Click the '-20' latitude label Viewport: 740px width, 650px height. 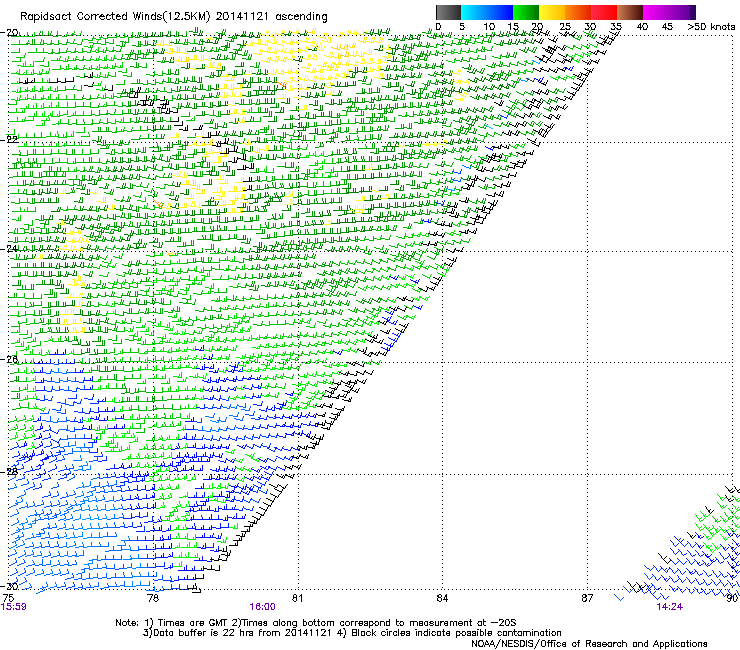[9, 33]
